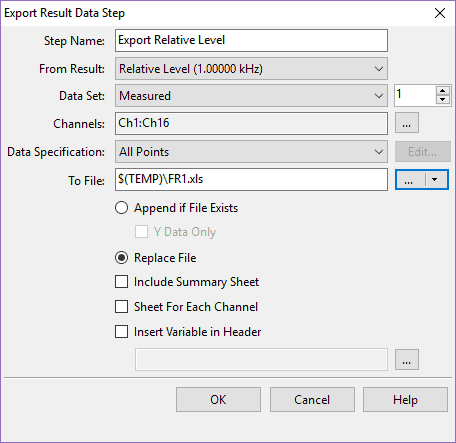Check Sheet For Each Channel
This screenshot has width=456, height=443.
coord(121,306)
